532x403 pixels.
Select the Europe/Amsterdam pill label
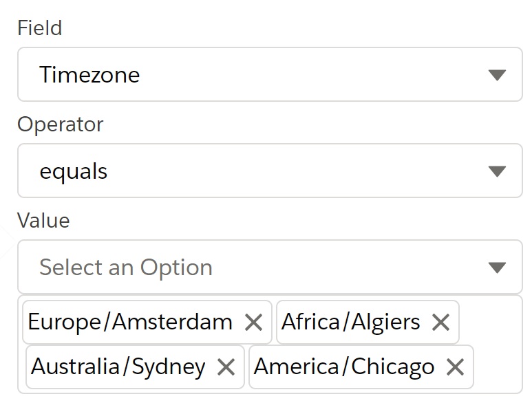pyautogui.click(x=130, y=322)
